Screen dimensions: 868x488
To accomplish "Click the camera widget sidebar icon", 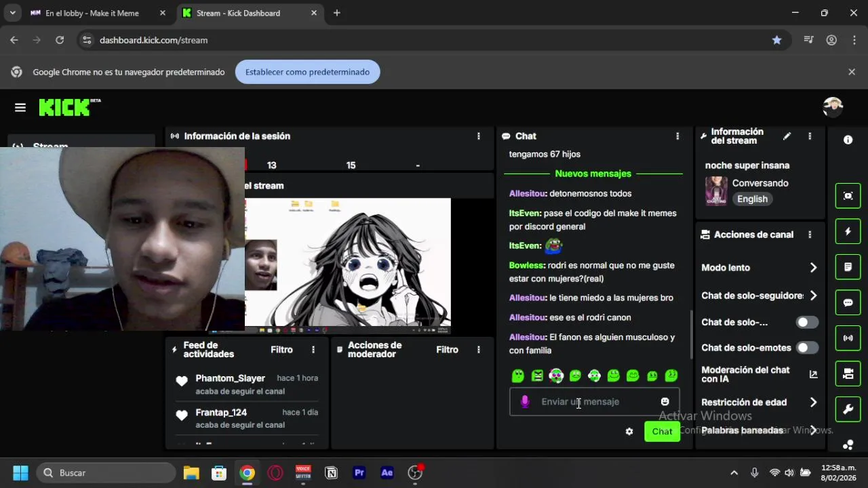I will tap(848, 373).
